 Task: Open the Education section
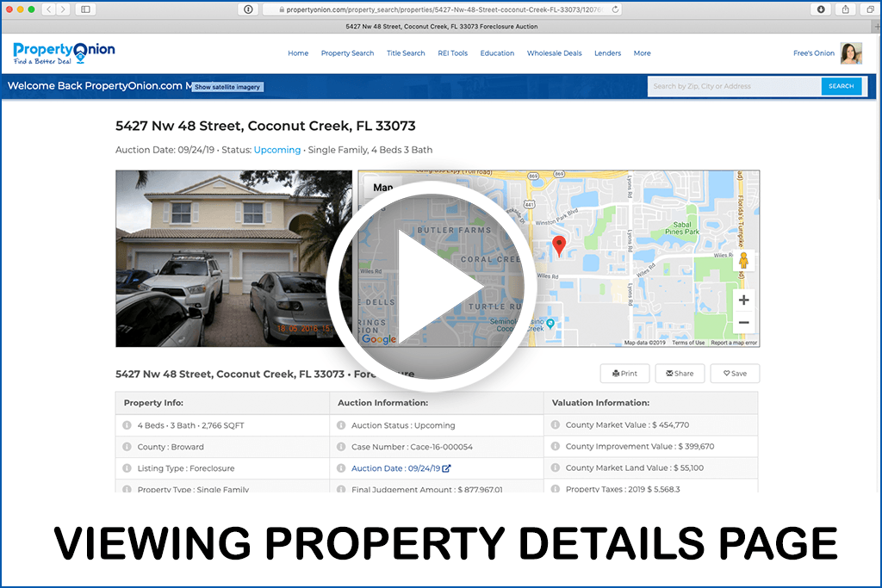(x=497, y=53)
